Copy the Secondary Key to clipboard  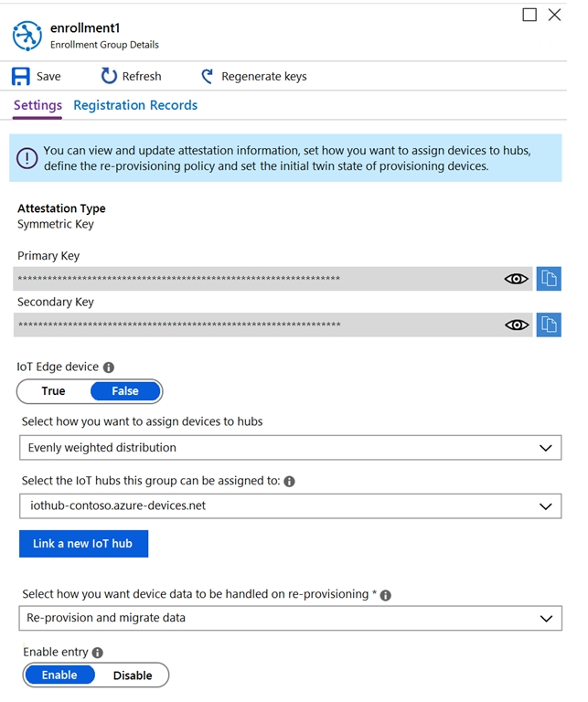[549, 324]
